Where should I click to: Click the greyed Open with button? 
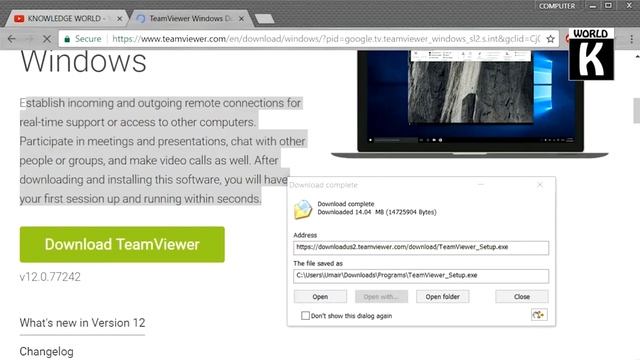tap(381, 297)
